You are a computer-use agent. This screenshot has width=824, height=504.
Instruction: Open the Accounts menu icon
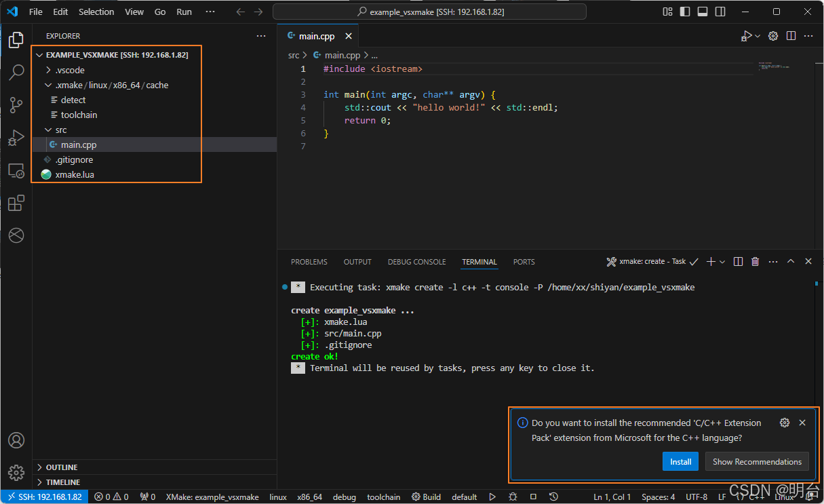(16, 440)
